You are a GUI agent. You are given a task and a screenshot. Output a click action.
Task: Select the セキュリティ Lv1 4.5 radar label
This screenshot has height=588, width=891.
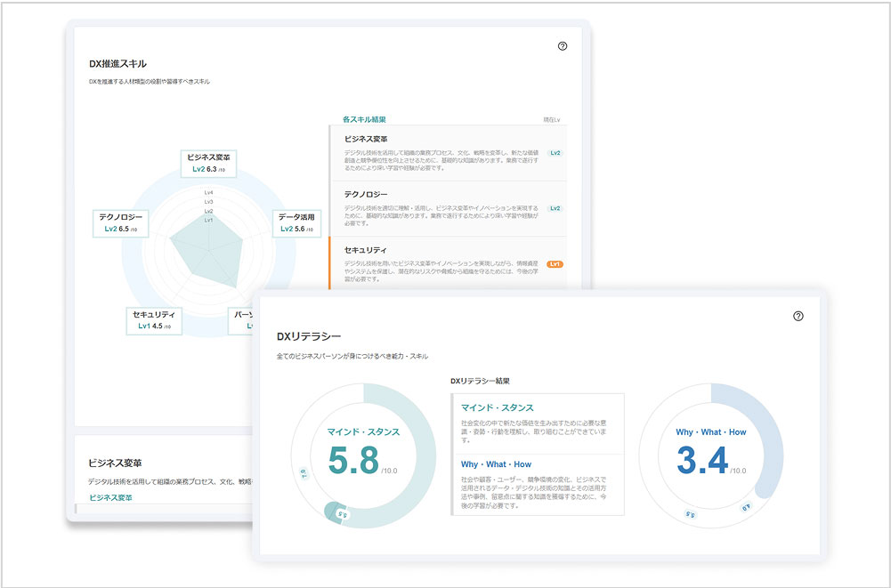pos(153,320)
